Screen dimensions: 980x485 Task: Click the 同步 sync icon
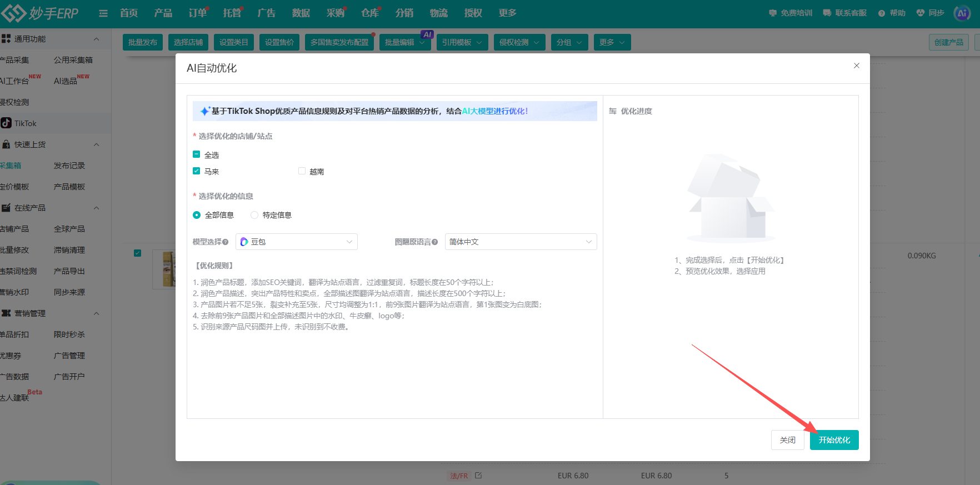tap(921, 13)
